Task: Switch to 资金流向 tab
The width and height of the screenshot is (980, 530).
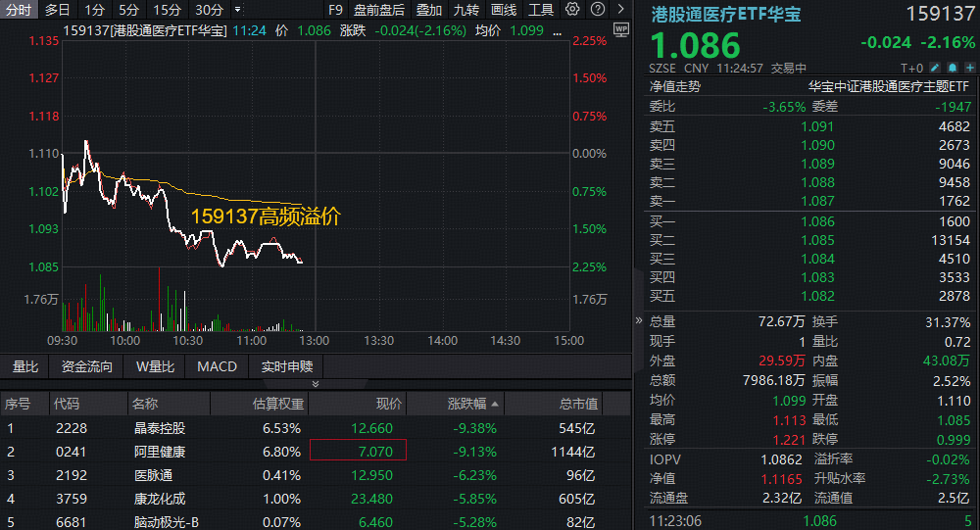Action: pyautogui.click(x=87, y=366)
